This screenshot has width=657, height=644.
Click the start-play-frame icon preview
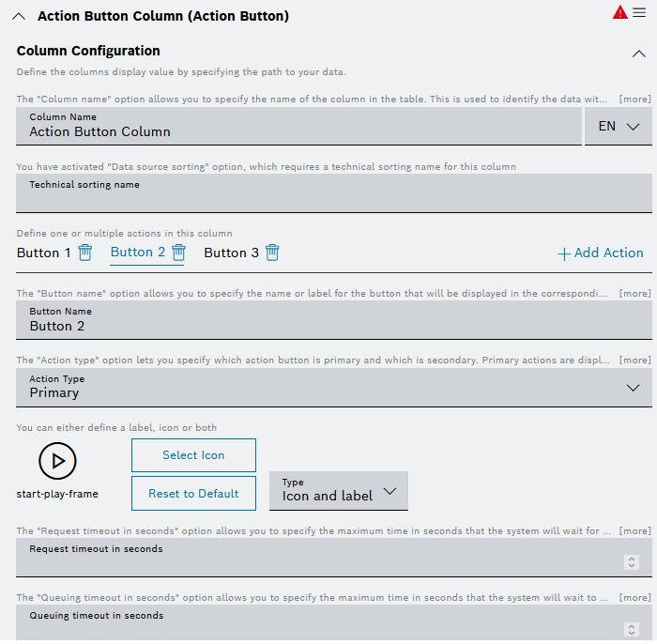point(57,461)
